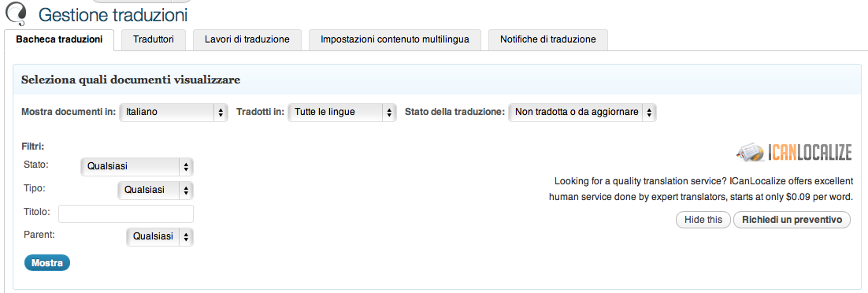Viewport: 868px width, 293px height.
Task: Click the Seleziona quali documenti visualizzare header
Action: click(131, 80)
